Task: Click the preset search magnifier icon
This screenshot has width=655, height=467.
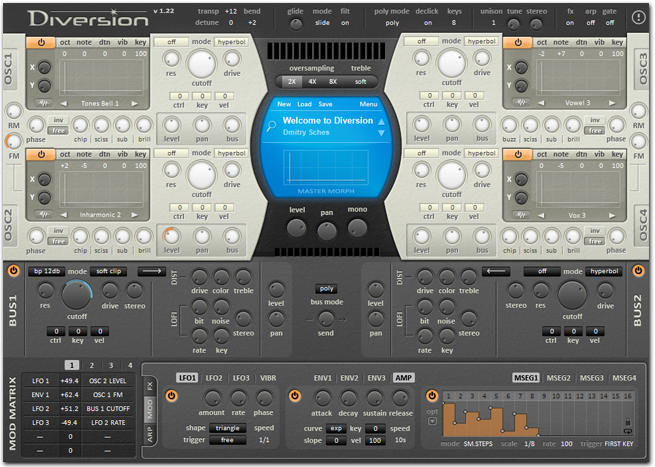Action: click(x=272, y=125)
